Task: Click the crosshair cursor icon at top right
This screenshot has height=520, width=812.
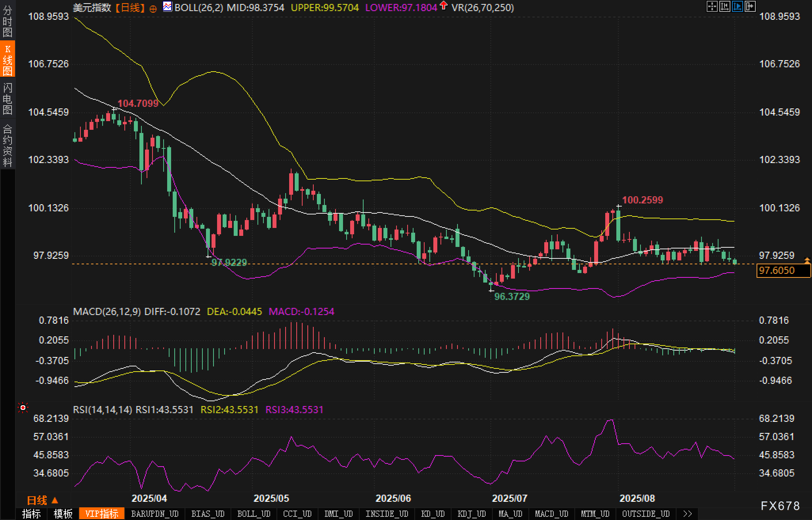Action: click(x=712, y=6)
